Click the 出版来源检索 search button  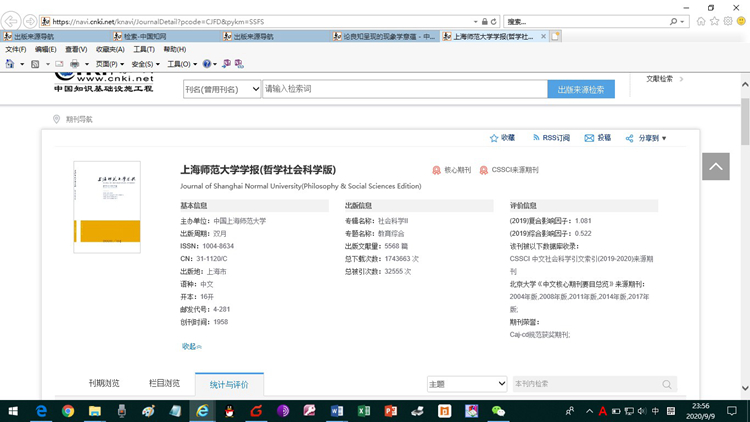(x=581, y=89)
